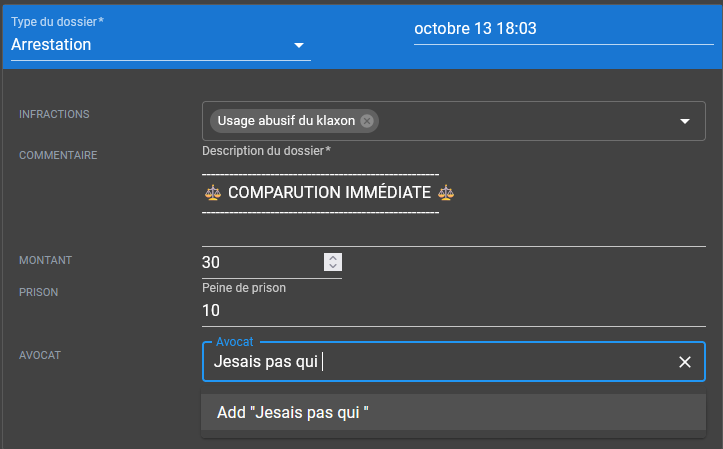Open the Type du dossier dropdown arrow

[x=298, y=46]
